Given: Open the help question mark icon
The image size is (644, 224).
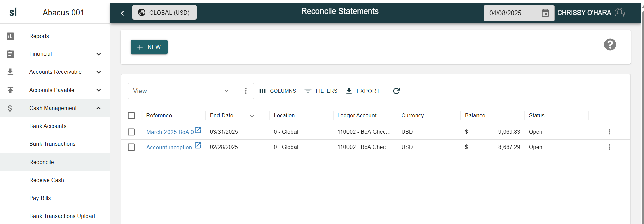Looking at the screenshot, I should (x=610, y=45).
